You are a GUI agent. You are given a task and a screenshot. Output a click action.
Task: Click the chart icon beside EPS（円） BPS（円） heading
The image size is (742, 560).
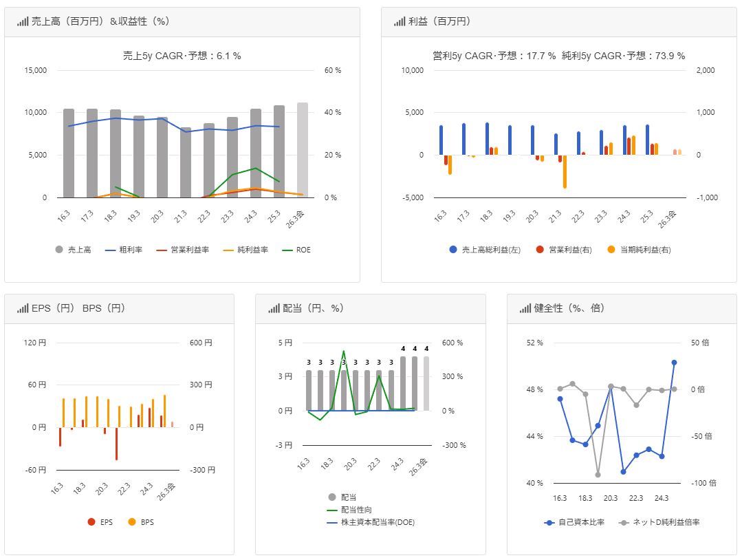pyautogui.click(x=23, y=308)
